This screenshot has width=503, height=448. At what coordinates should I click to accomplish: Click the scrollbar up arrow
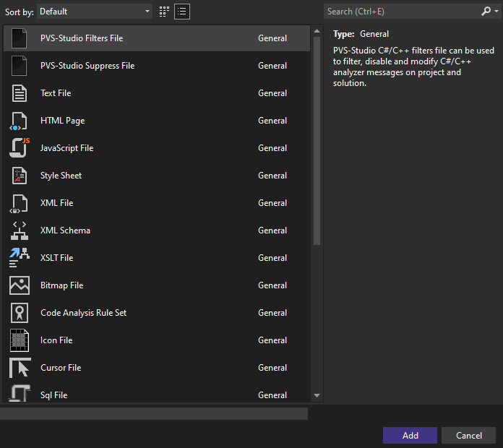(x=317, y=31)
